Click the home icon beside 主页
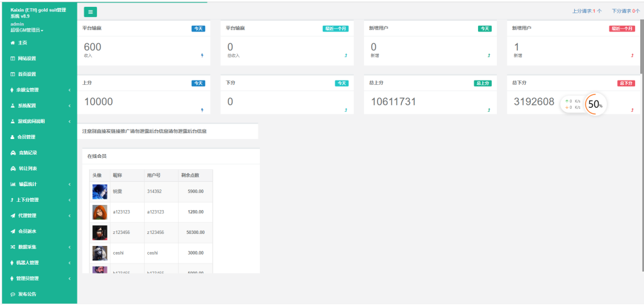Viewport: 644px width, 305px height. click(x=13, y=42)
